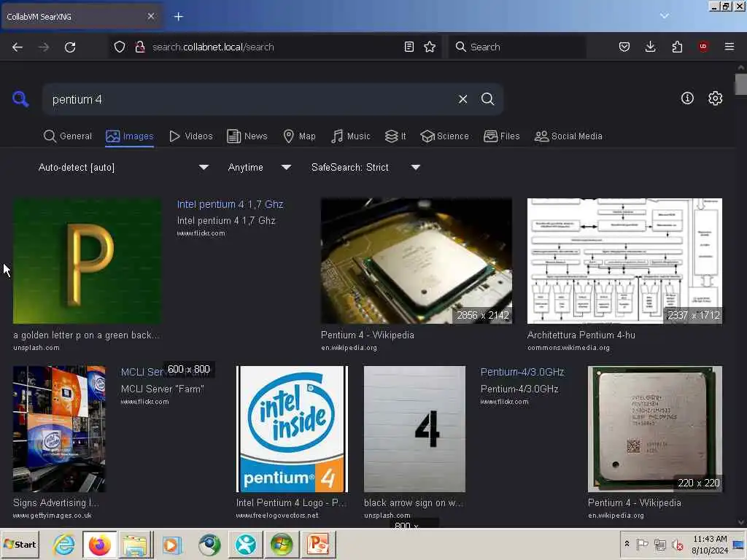This screenshot has height=560, width=747.
Task: Toggle reader view icon in address bar
Action: [409, 47]
